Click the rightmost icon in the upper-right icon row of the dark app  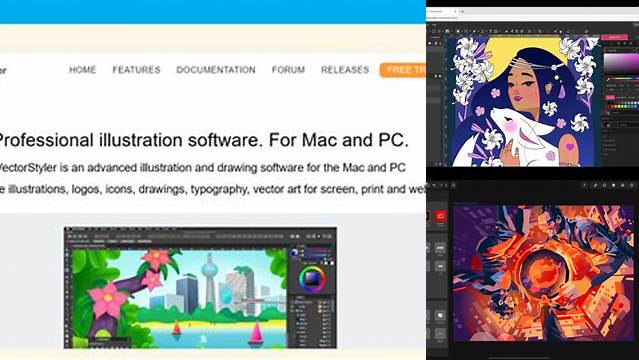(632, 186)
